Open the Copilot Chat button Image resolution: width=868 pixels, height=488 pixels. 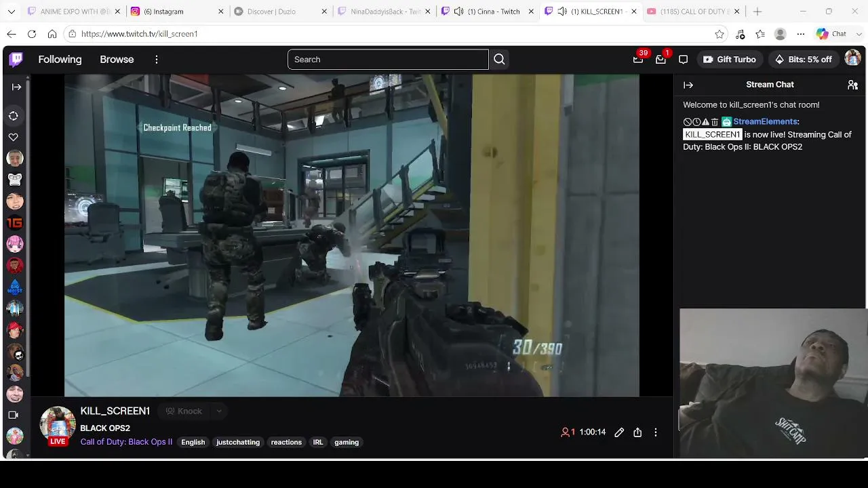[831, 34]
